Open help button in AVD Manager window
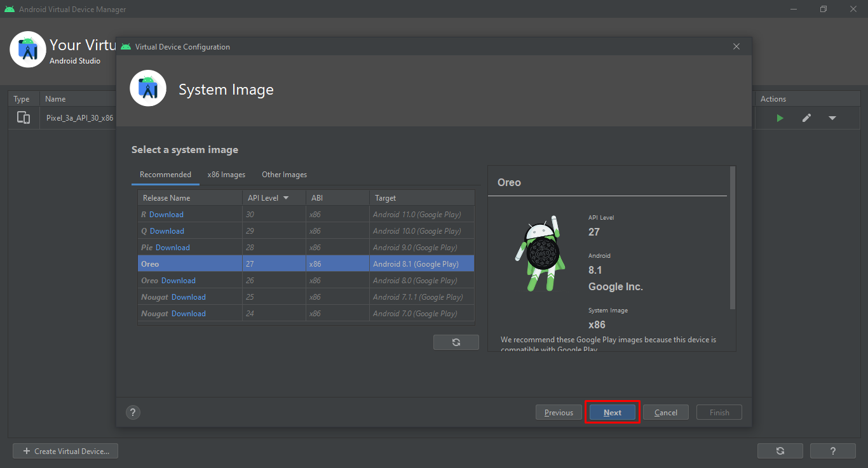The width and height of the screenshot is (868, 468). tap(833, 451)
